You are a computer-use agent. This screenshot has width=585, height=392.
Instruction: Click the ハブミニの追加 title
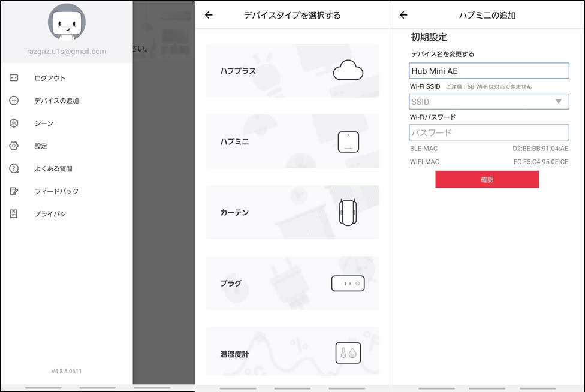487,16
